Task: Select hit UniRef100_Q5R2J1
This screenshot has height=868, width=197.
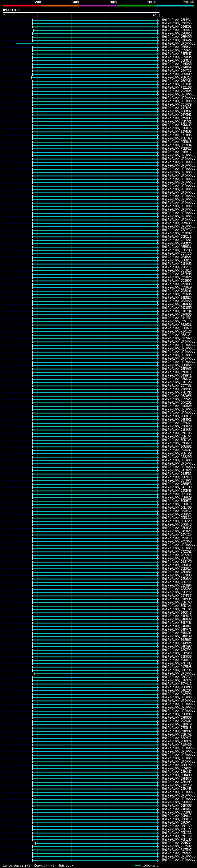Action: [177, 236]
